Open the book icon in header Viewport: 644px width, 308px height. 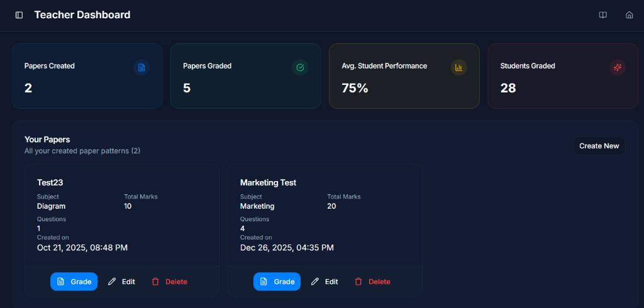click(x=602, y=15)
